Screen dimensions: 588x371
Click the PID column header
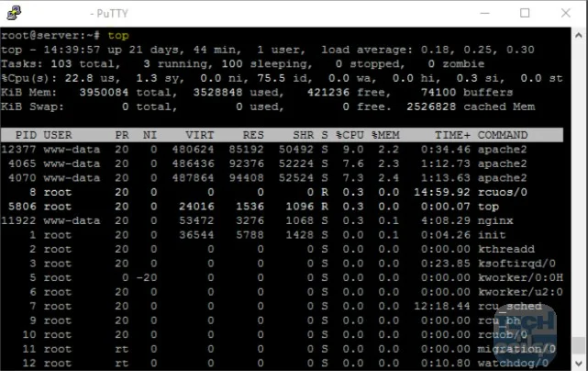click(x=26, y=135)
